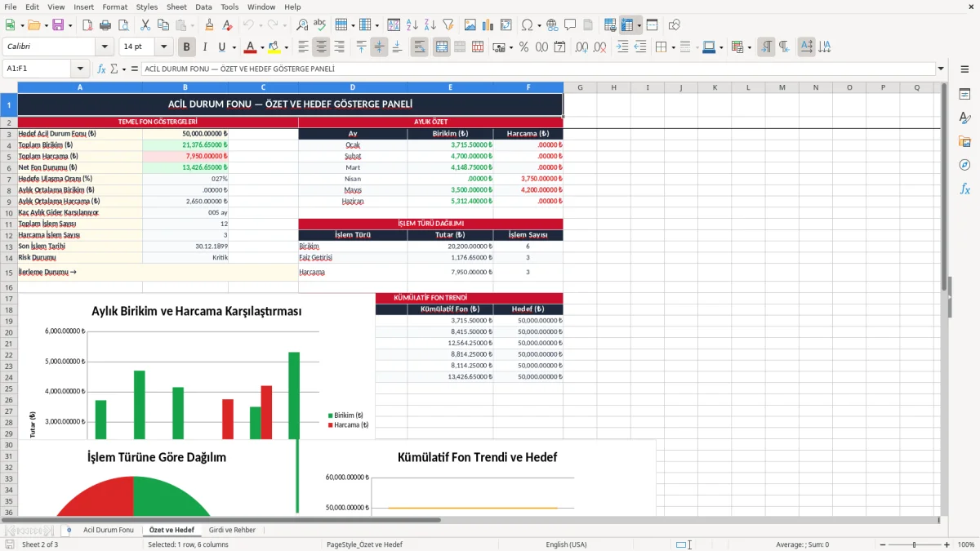Insert comment icon
980x551 pixels.
(x=570, y=25)
